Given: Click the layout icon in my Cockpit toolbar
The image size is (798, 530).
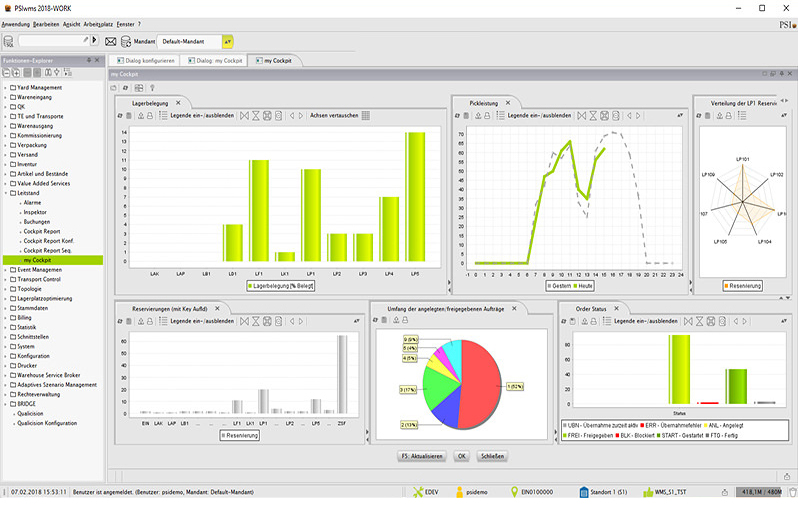Looking at the screenshot, I should [139, 88].
